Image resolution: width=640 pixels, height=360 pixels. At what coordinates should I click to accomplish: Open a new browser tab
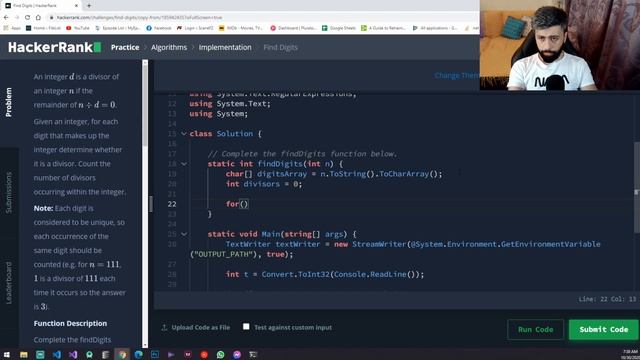click(89, 6)
